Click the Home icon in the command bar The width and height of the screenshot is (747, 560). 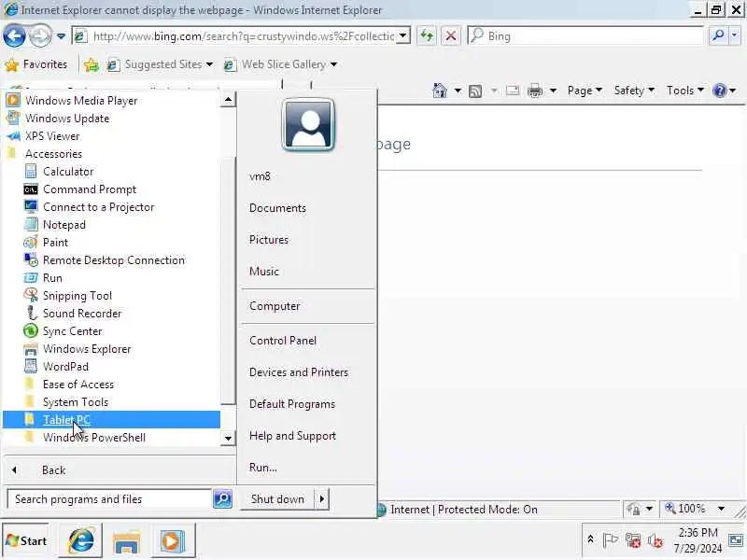[x=439, y=90]
